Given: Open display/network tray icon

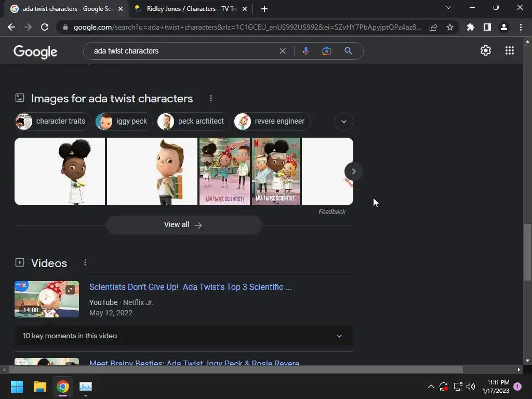Looking at the screenshot, I should point(458,387).
